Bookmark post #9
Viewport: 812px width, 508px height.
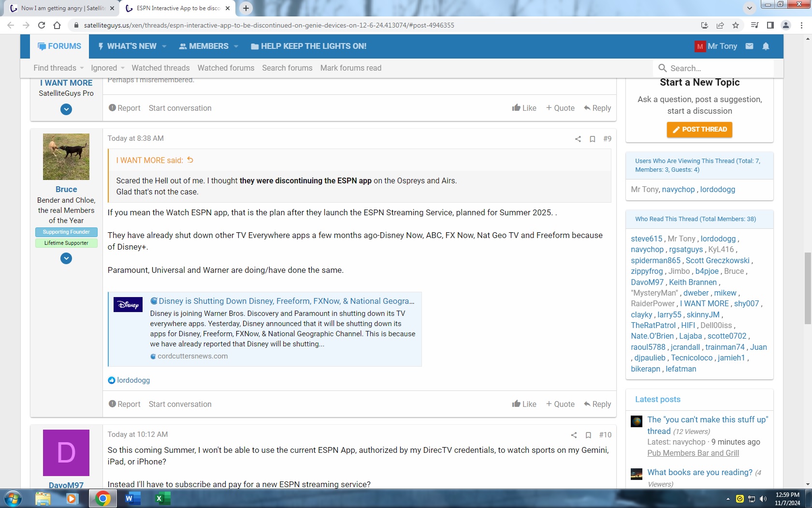[592, 139]
